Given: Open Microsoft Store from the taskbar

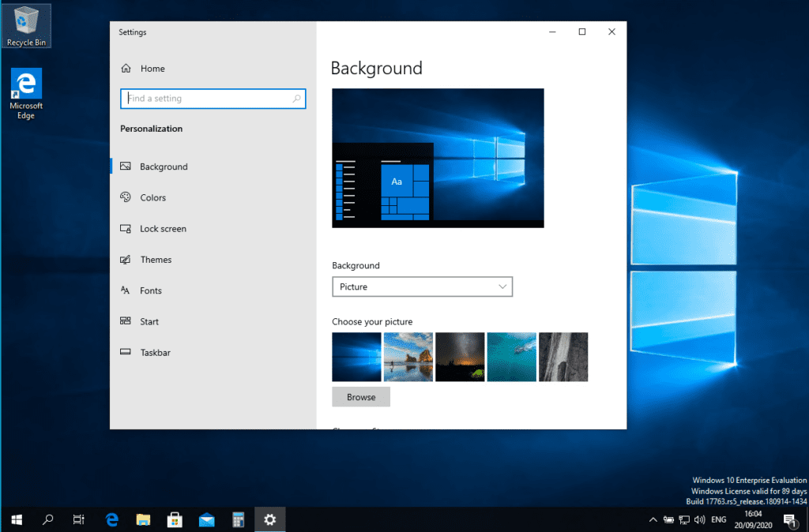Looking at the screenshot, I should 175,519.
